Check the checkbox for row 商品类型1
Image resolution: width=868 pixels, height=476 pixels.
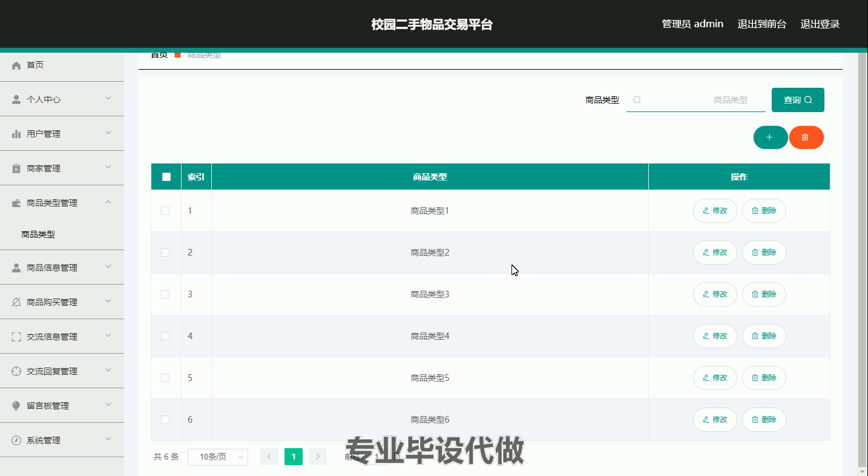(x=165, y=211)
